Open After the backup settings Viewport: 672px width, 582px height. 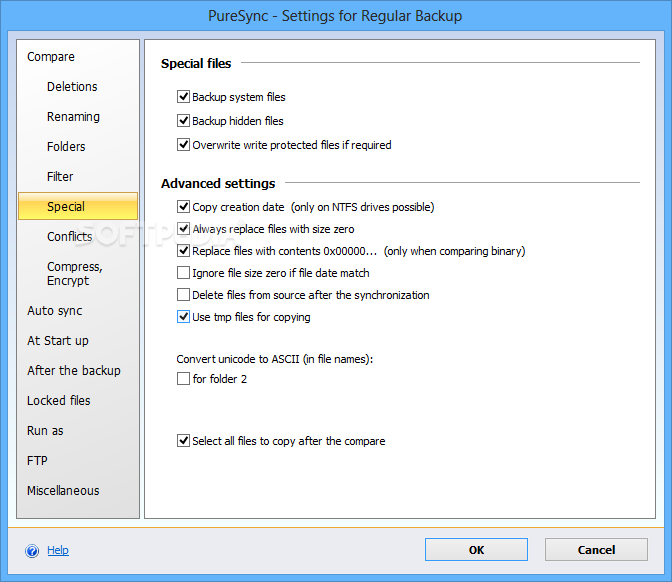tap(74, 371)
